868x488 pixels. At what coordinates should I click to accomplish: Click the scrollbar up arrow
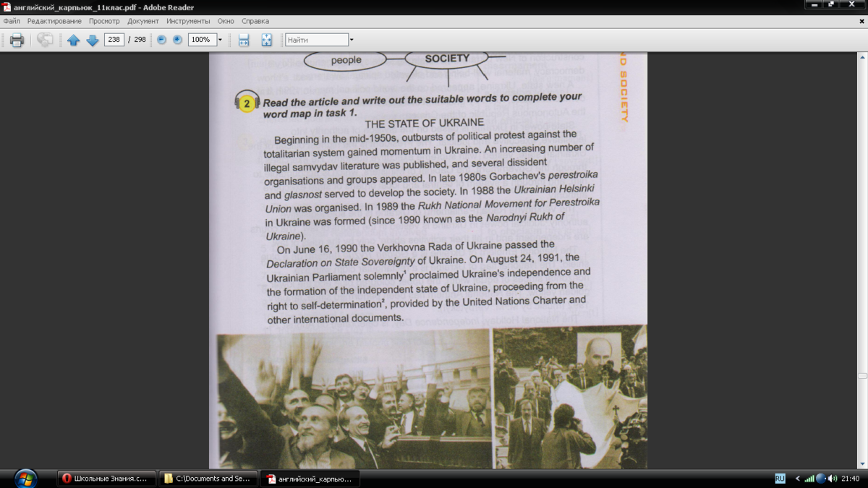(x=862, y=56)
